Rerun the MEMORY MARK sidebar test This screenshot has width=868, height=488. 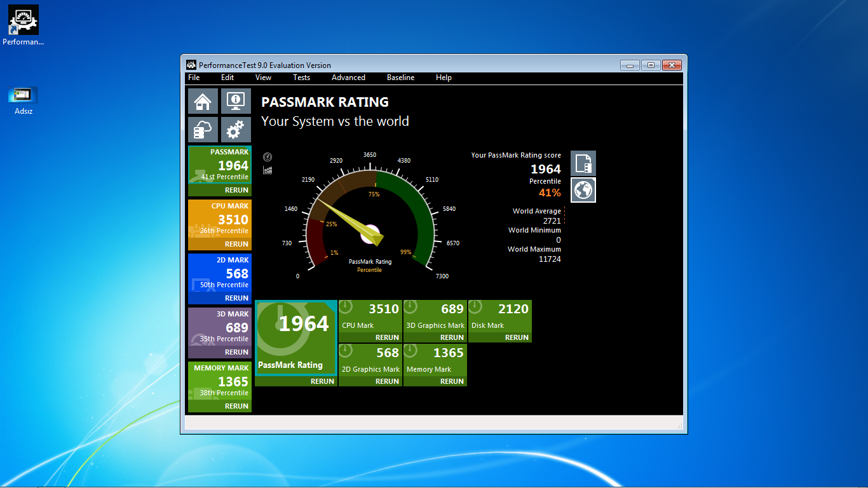[x=236, y=406]
